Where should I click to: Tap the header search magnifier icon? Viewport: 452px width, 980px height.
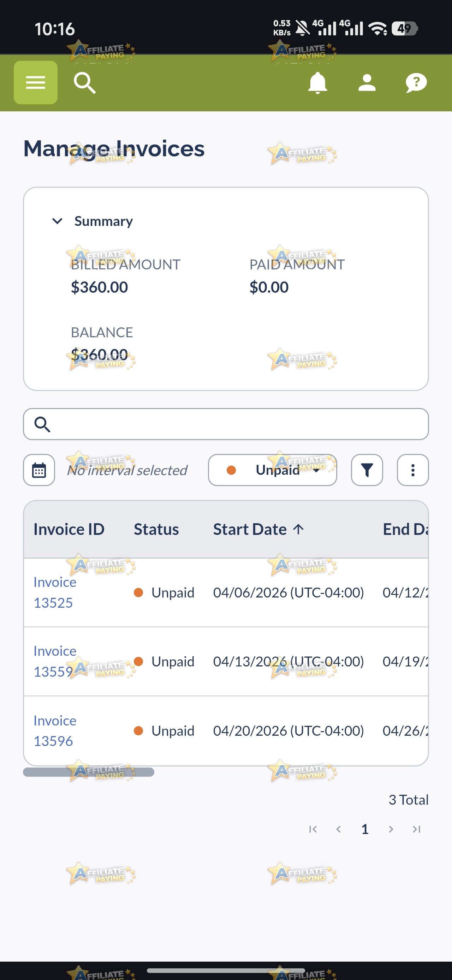(84, 83)
